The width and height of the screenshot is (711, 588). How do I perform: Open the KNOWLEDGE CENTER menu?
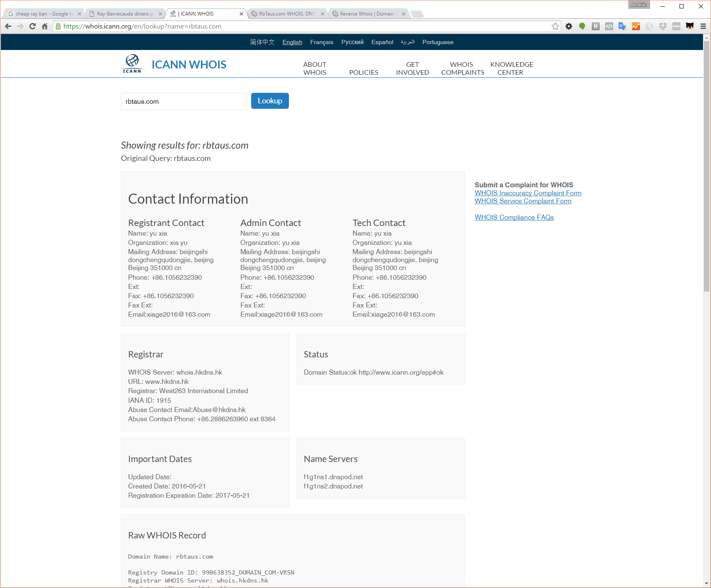[512, 68]
